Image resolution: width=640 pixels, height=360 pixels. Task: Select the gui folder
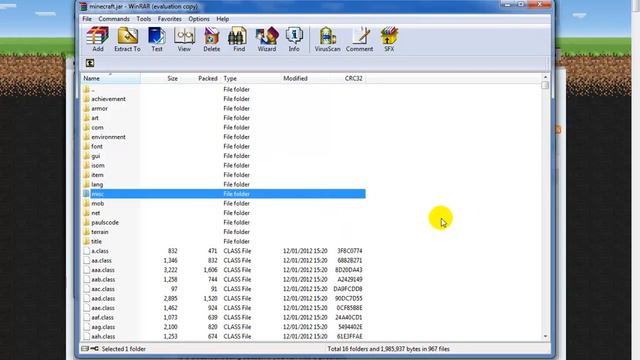pos(224,156)
